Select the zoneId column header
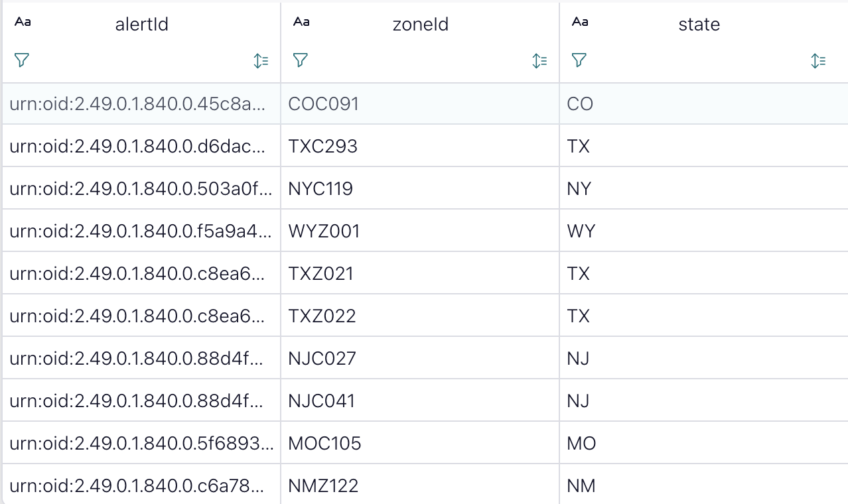848x504 pixels. 421,25
